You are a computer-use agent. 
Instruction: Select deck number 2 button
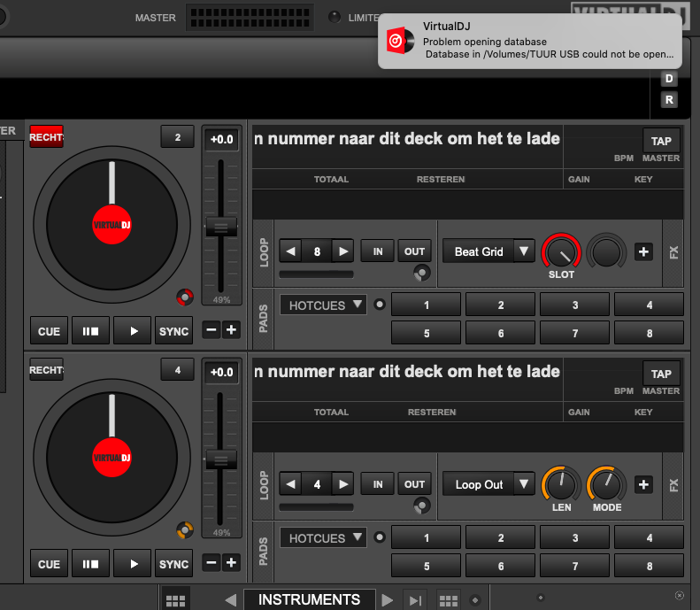click(x=178, y=137)
